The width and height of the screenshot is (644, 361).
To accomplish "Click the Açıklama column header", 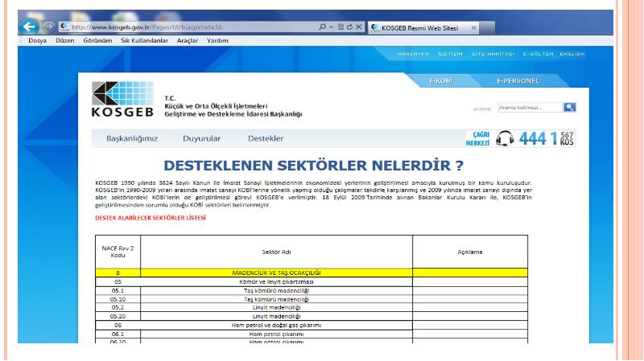I will click(x=470, y=252).
